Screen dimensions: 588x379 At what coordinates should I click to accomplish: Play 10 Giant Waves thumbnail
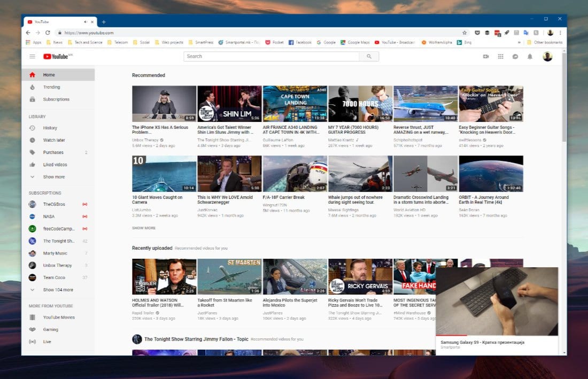coord(164,174)
